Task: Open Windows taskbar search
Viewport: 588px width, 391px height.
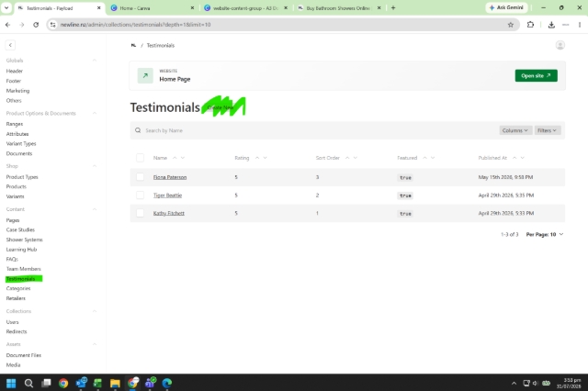Action: (x=28, y=383)
